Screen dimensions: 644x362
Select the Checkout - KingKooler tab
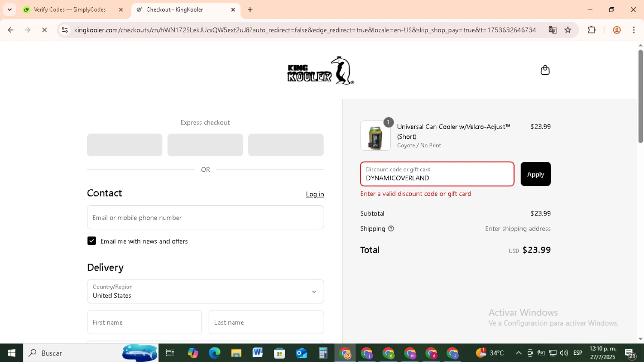pos(185,9)
